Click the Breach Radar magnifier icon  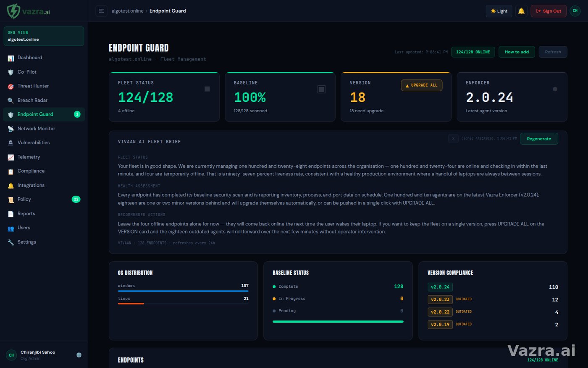coord(11,101)
